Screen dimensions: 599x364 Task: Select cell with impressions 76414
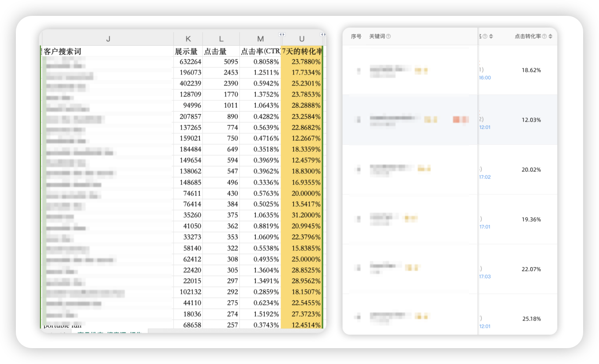(188, 204)
